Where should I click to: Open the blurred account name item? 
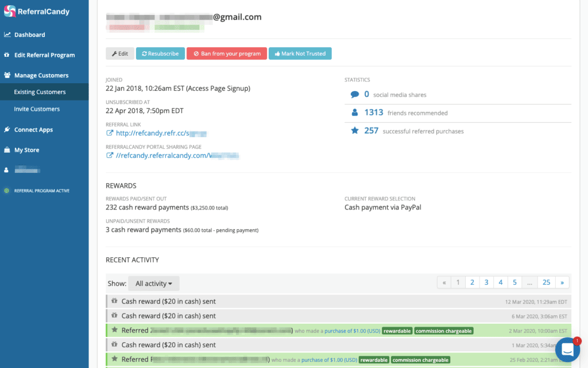tap(28, 170)
